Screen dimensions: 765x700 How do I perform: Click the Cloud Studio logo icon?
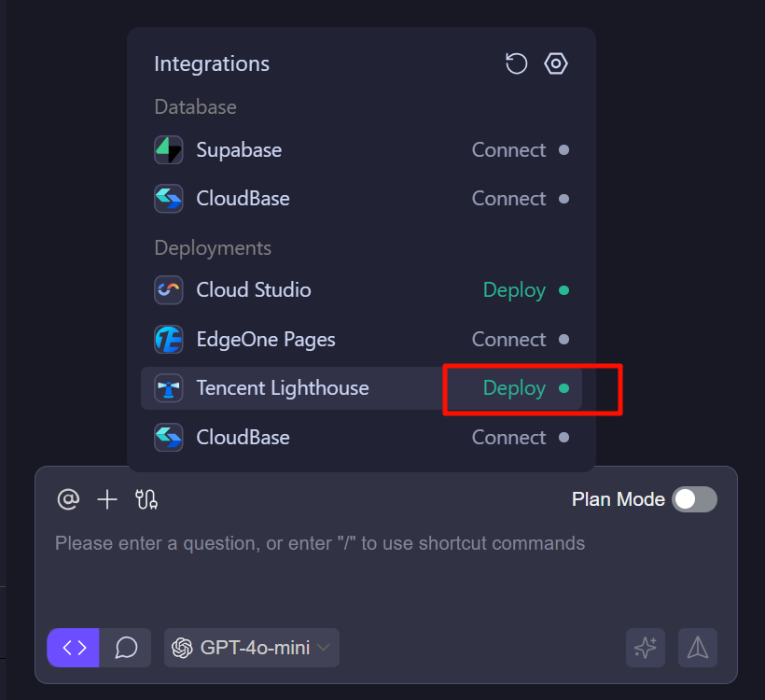(x=169, y=290)
